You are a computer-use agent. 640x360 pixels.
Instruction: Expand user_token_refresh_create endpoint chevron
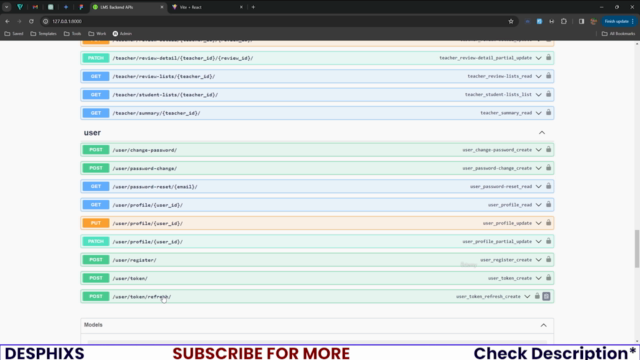[527, 297]
